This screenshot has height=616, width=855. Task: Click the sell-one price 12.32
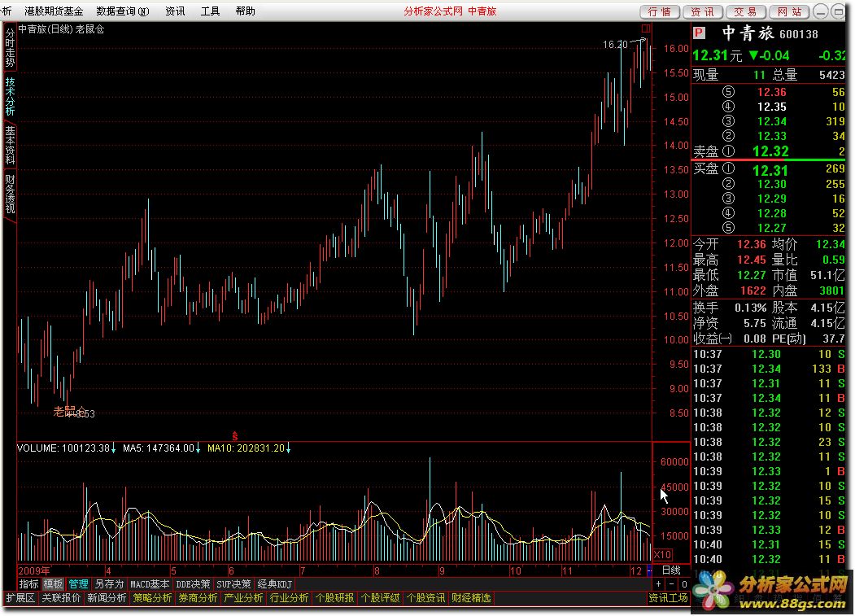pos(770,151)
